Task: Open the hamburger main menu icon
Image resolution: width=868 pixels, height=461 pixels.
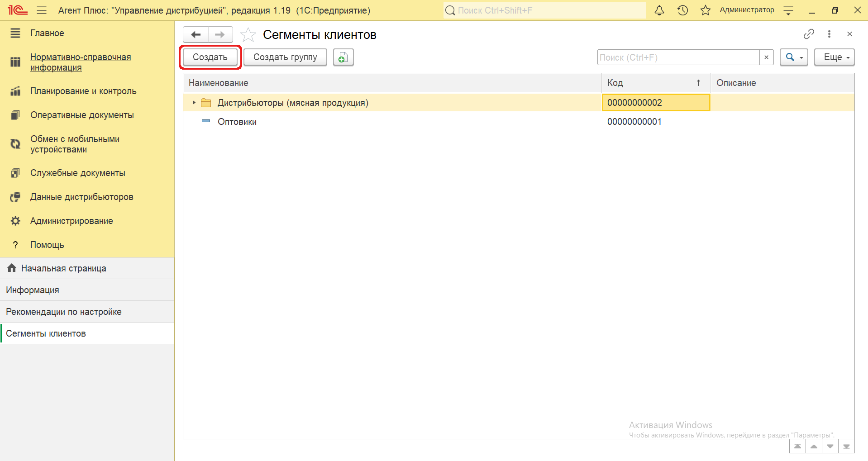Action: pos(42,10)
